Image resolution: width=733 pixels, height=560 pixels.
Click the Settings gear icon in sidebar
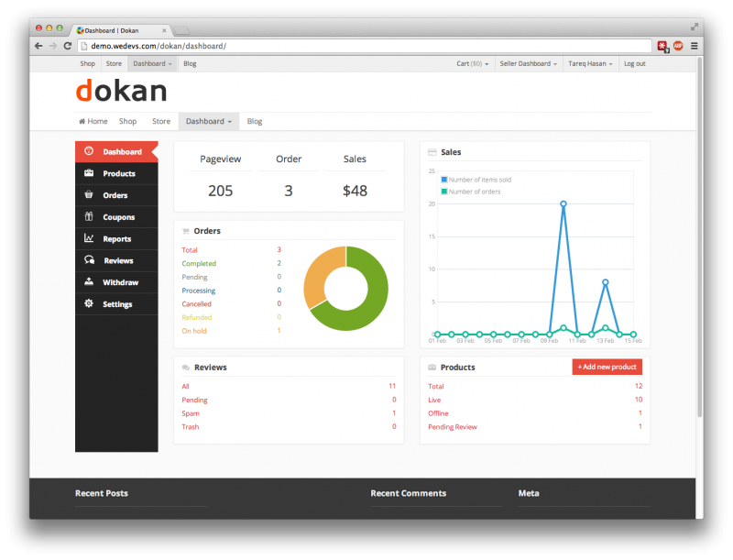click(89, 304)
